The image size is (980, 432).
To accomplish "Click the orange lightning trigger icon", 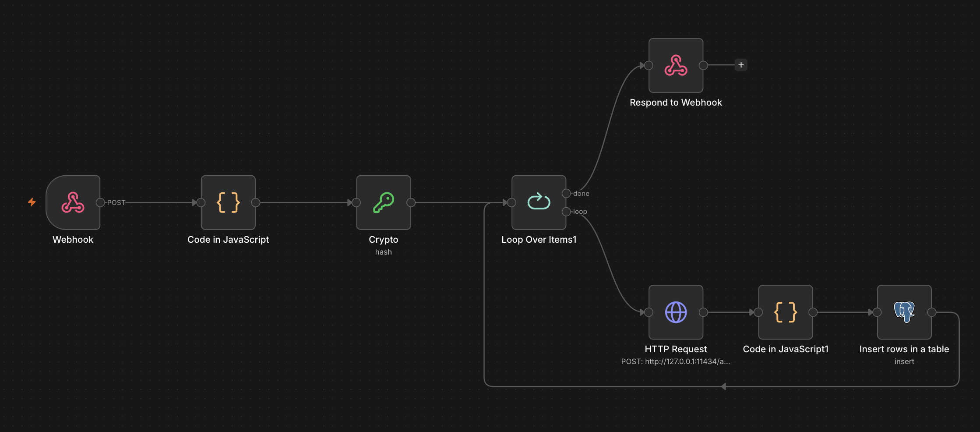I will (x=32, y=202).
